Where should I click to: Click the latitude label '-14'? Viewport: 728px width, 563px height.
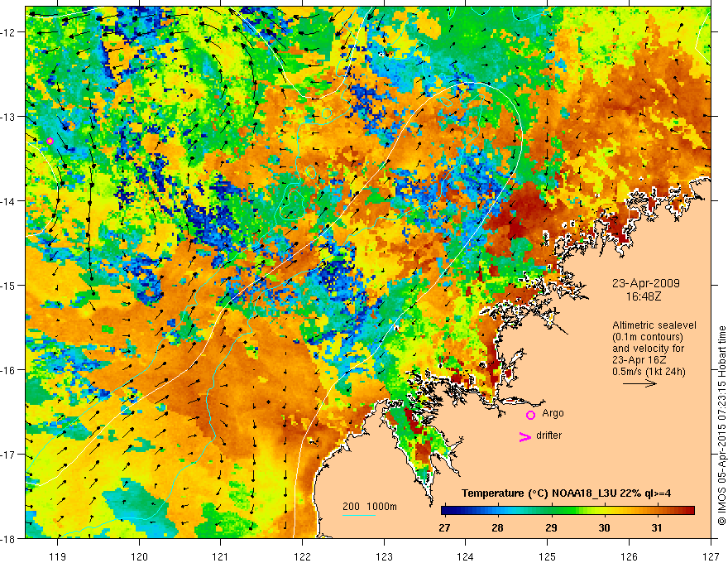(x=9, y=201)
